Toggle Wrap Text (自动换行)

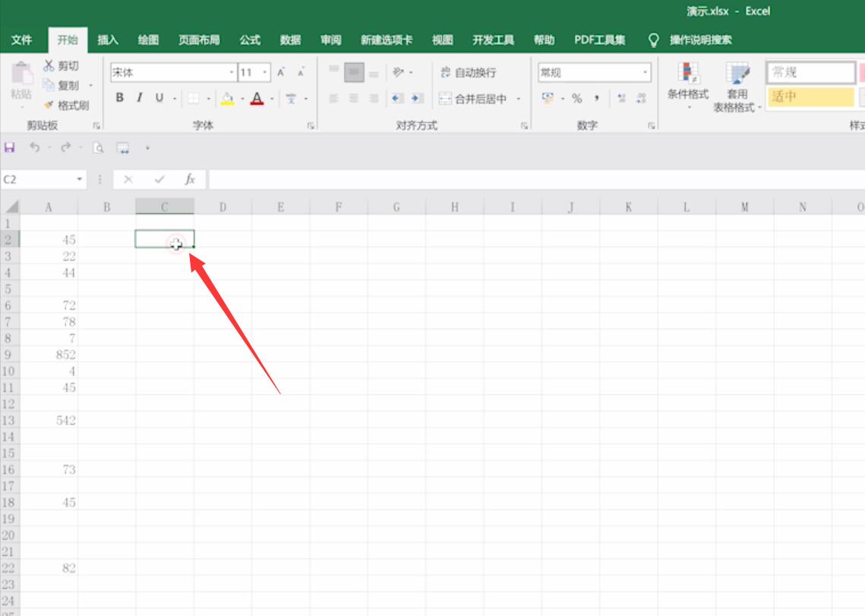tap(469, 72)
